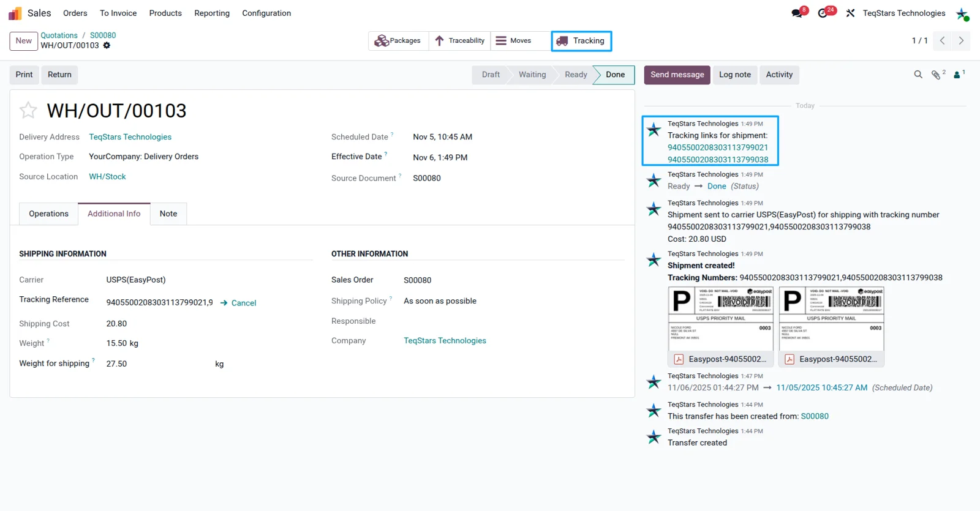The height and width of the screenshot is (511, 980).
Task: Click second Easypost PDF file icon
Action: 790,359
